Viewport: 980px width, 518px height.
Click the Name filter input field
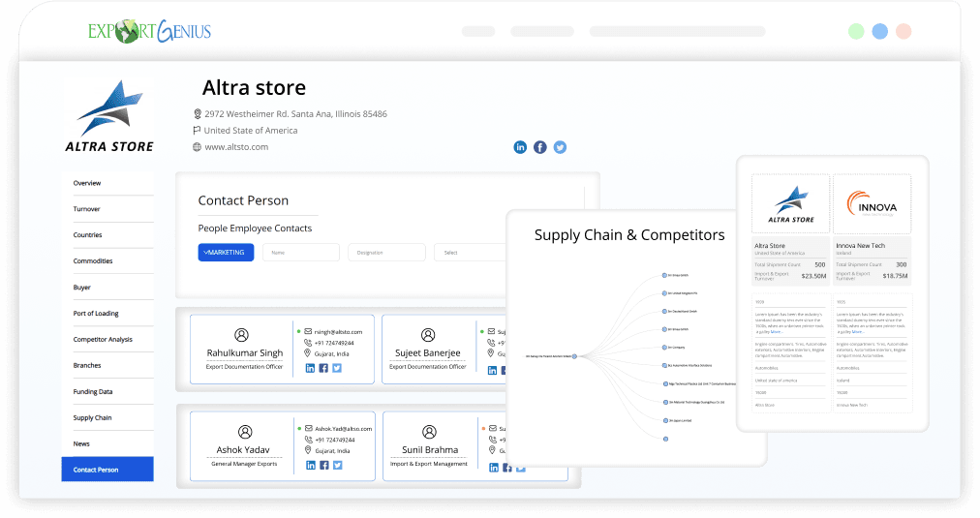301,253
